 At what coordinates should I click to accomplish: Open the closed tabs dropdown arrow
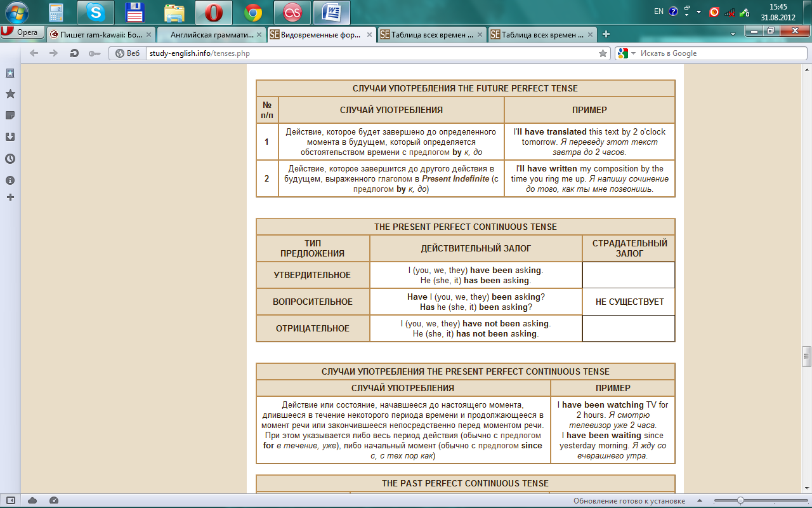(x=733, y=34)
